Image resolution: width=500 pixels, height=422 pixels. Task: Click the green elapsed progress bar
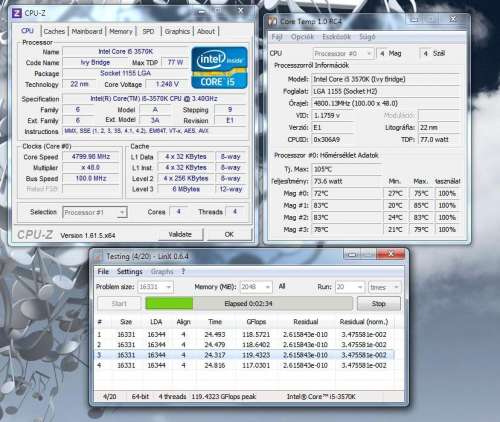click(x=169, y=304)
